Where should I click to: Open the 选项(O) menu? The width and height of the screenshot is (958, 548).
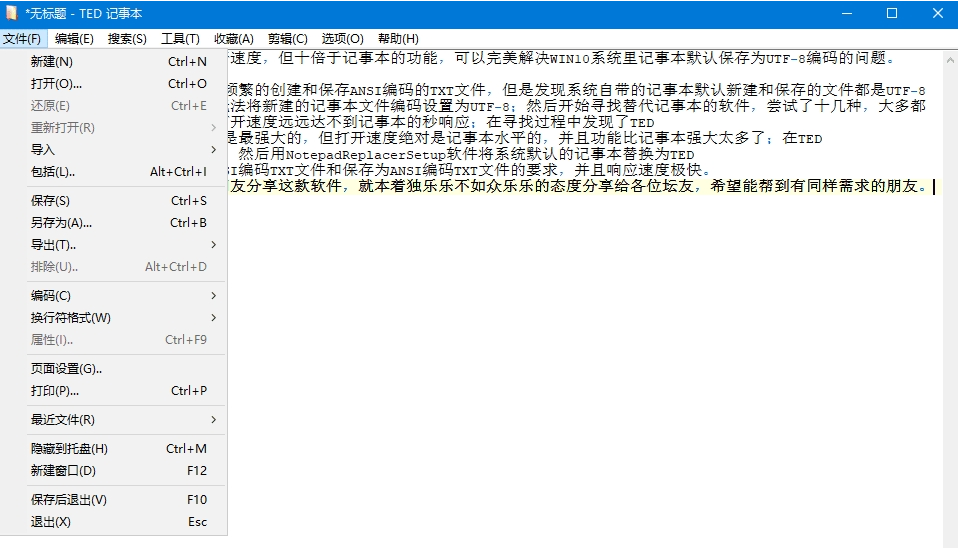(342, 39)
